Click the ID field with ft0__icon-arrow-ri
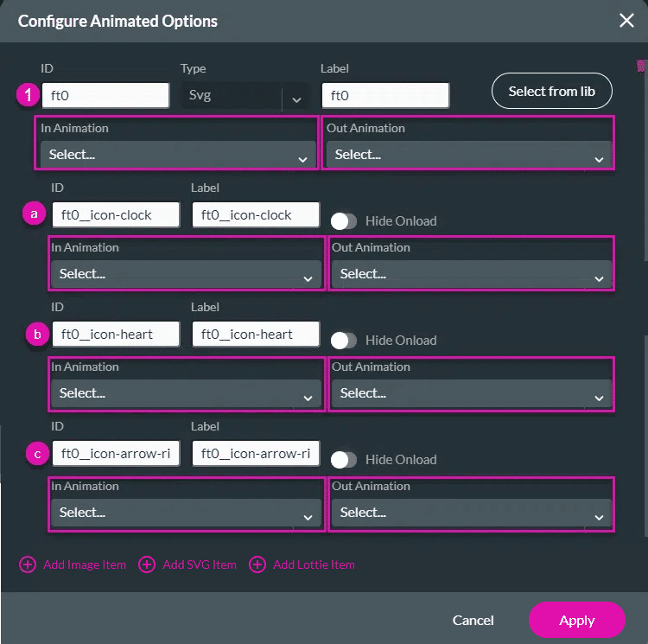The image size is (648, 644). [x=116, y=454]
